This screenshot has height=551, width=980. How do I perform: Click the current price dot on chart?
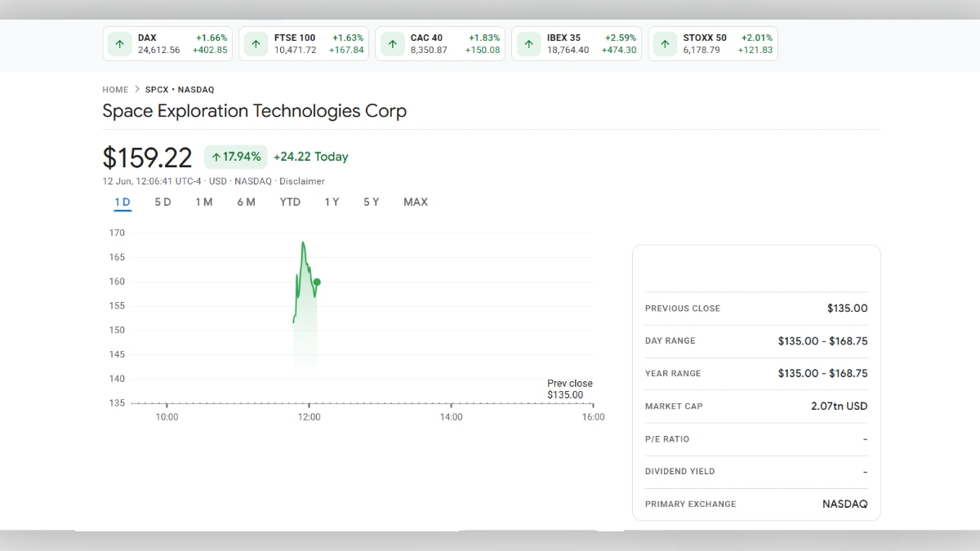click(317, 282)
